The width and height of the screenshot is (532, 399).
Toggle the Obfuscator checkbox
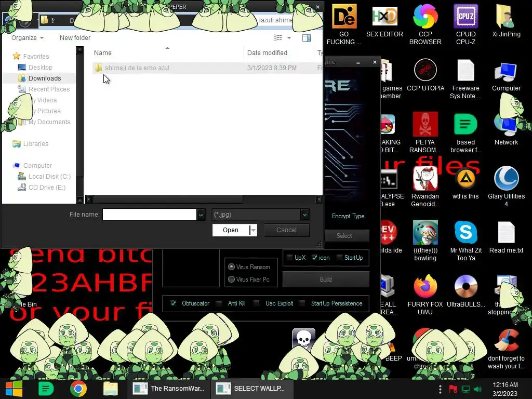point(173,303)
